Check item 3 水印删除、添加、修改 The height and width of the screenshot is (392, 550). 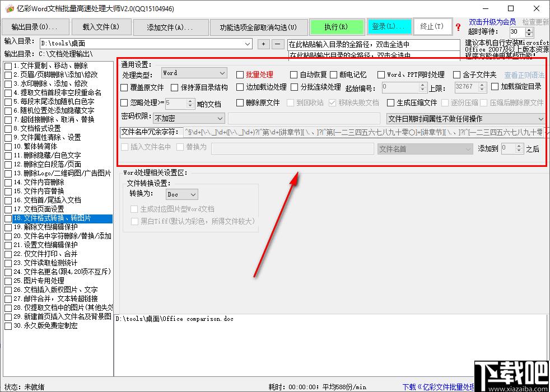click(x=8, y=84)
